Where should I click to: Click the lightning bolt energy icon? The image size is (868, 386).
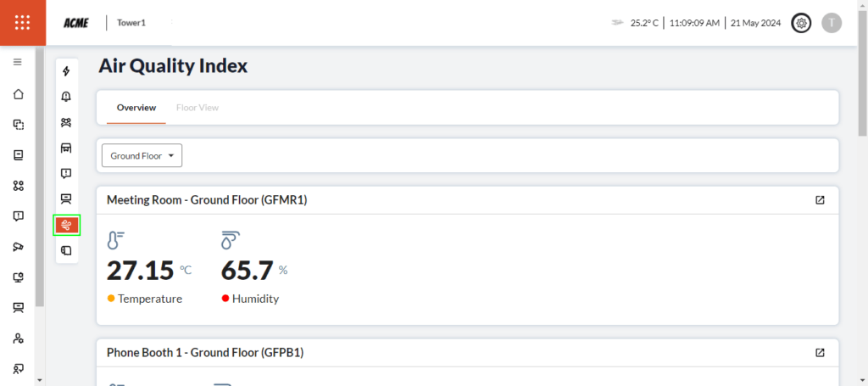(x=66, y=71)
